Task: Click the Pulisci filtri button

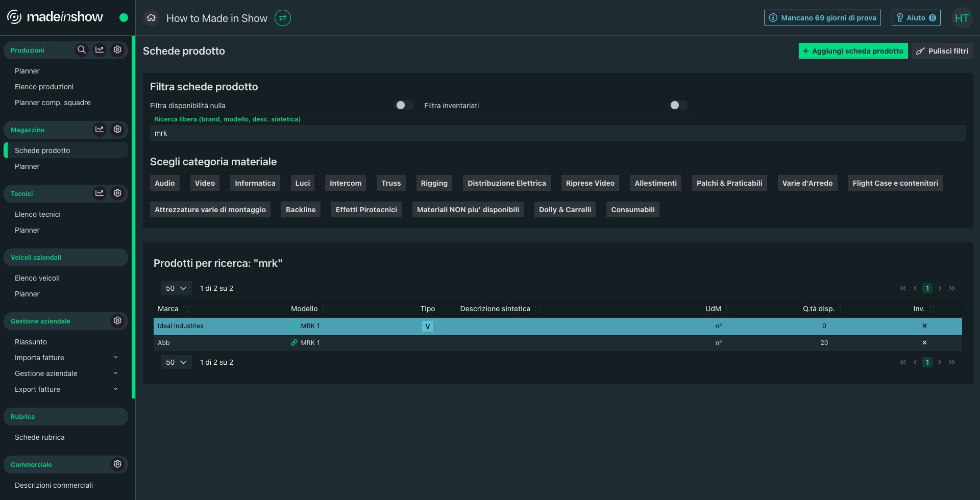Action: [942, 51]
